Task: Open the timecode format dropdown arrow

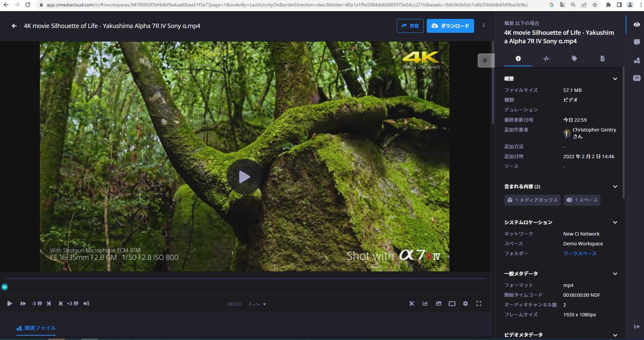Action: [264, 305]
